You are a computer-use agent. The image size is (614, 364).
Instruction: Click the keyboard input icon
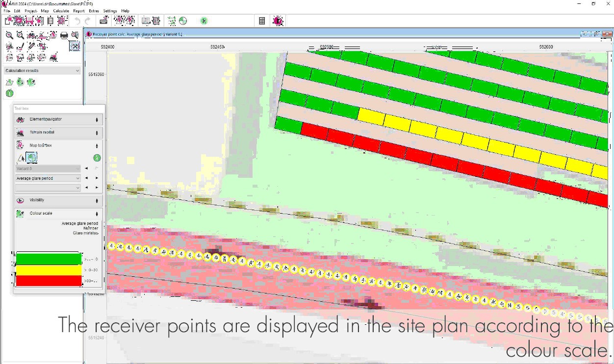coord(104,21)
